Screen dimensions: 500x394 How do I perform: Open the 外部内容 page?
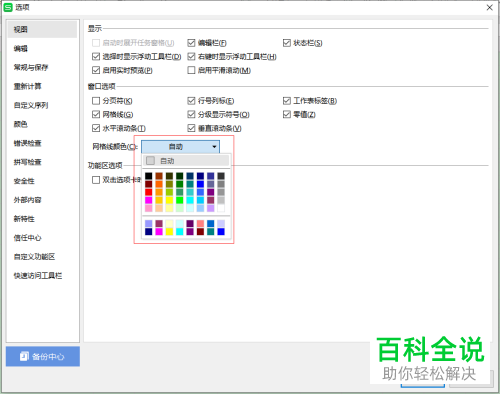(x=27, y=200)
